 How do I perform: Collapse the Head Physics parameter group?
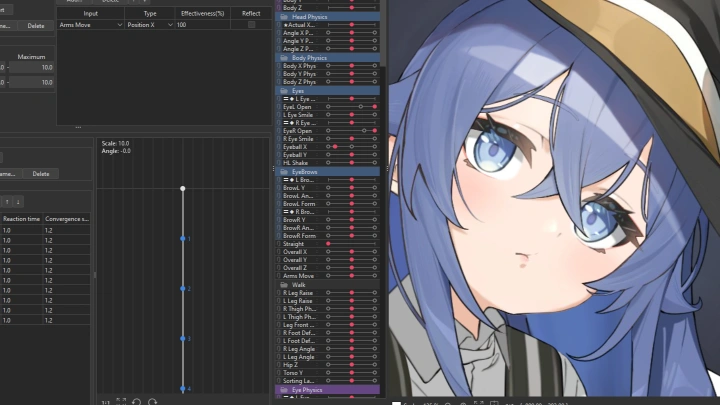pyautogui.click(x=327, y=17)
